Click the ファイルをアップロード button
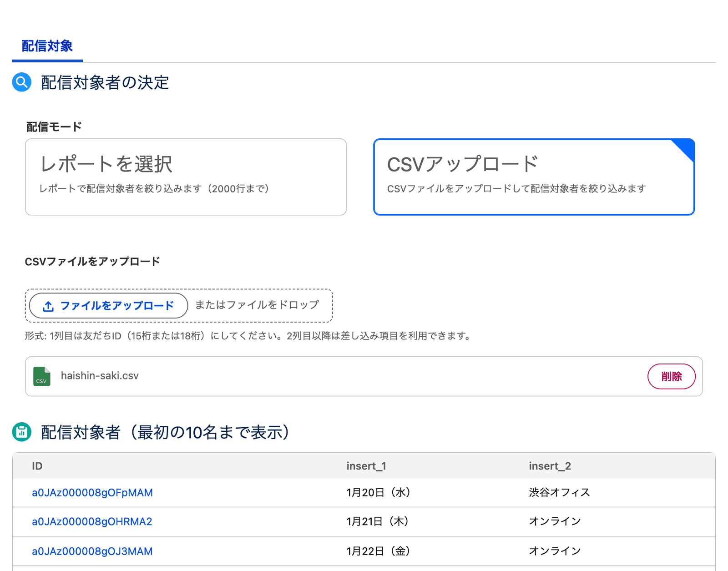This screenshot has height=571, width=728. (x=109, y=306)
